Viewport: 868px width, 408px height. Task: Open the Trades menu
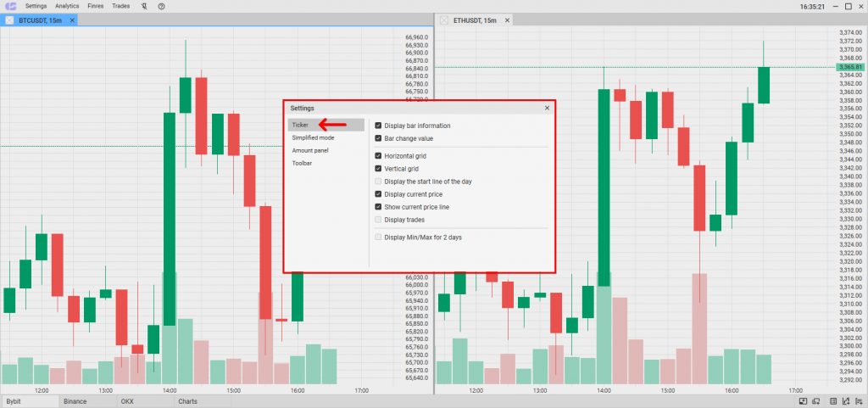120,6
